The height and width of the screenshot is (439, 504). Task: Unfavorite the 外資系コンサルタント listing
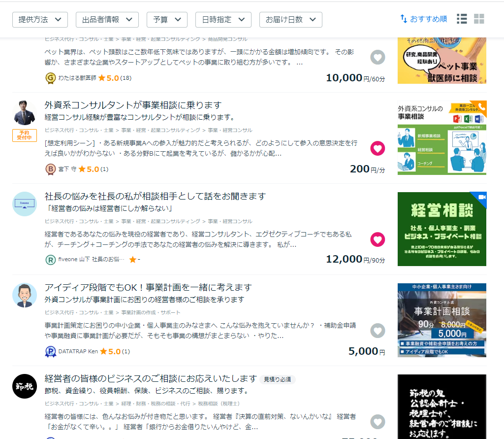tap(378, 148)
